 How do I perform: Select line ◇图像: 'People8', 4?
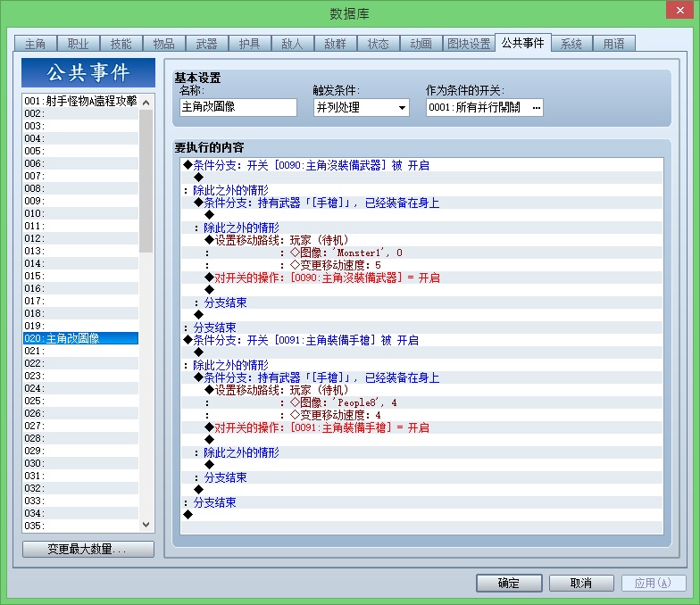[x=421, y=402]
